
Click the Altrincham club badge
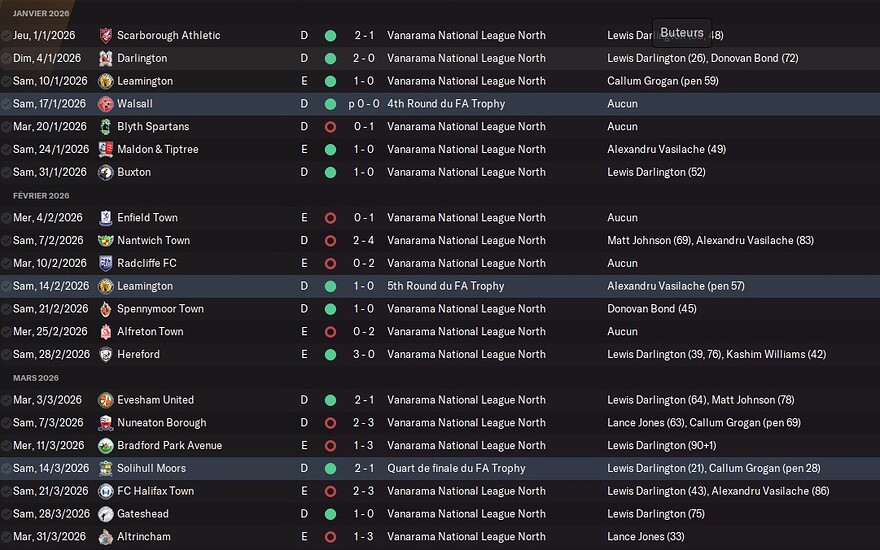tap(105, 537)
